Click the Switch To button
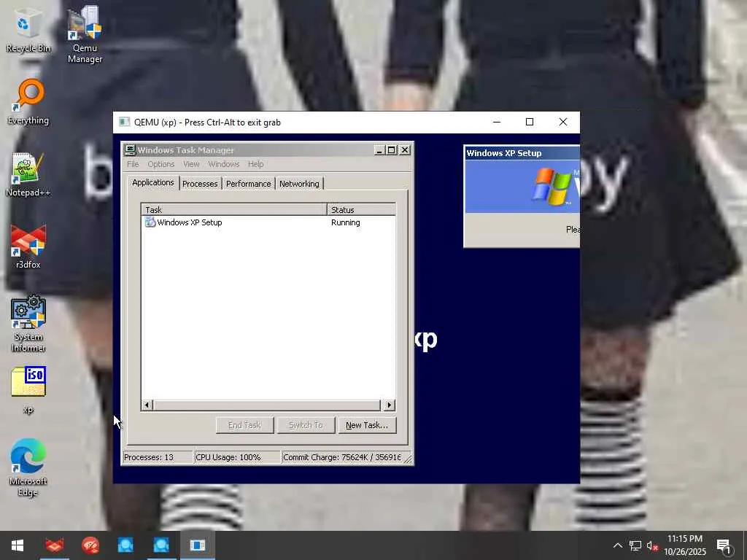747x560 pixels. coord(306,425)
